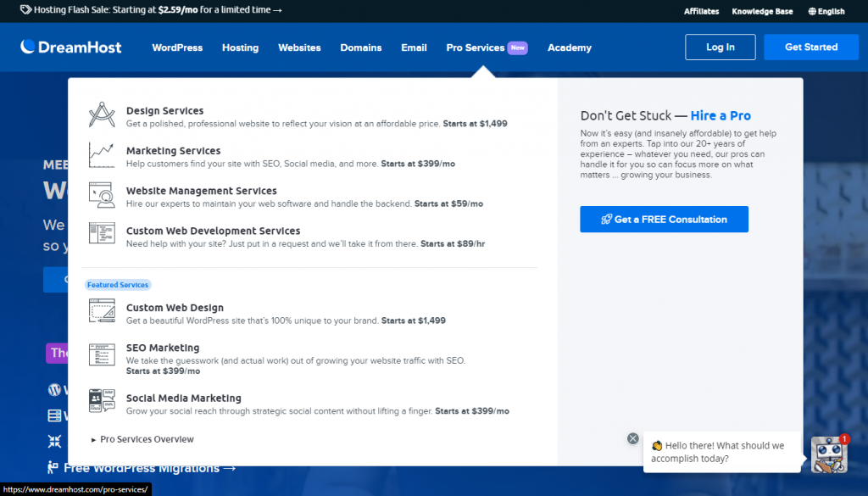Open the Pro Services menu

tap(476, 47)
